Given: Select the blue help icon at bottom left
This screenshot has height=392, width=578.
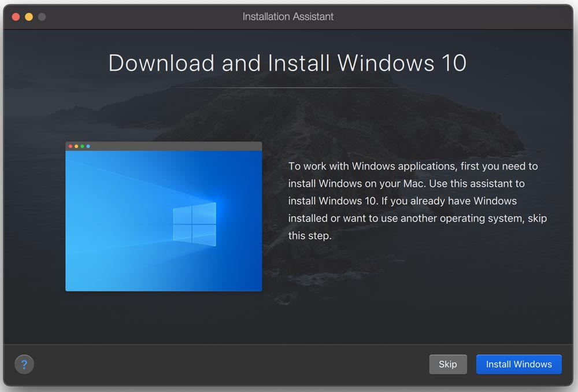Looking at the screenshot, I should click(24, 364).
